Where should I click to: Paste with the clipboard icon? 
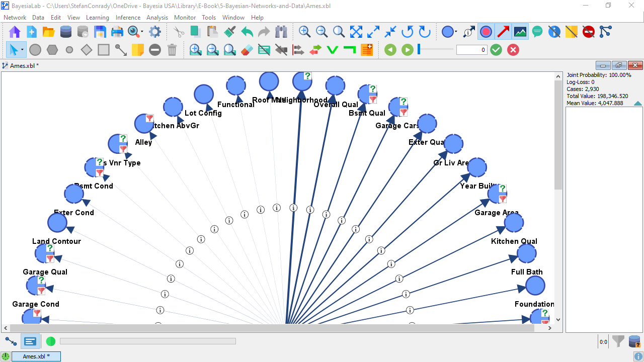pos(213,32)
